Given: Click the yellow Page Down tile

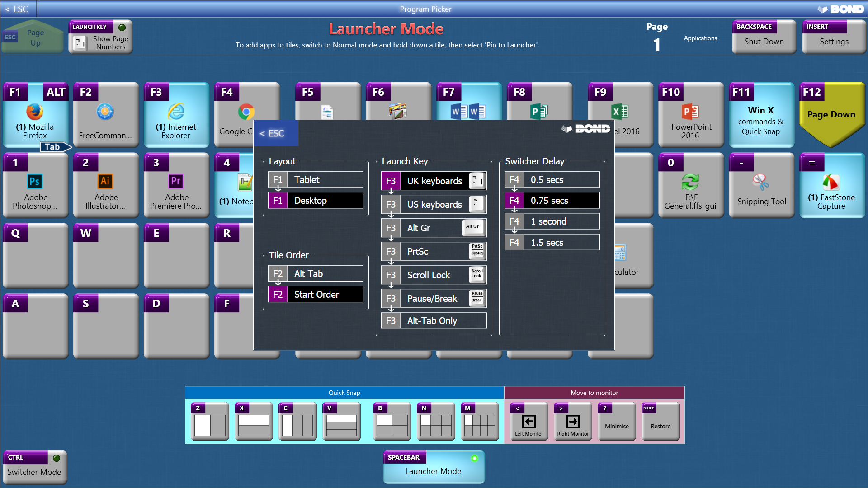Looking at the screenshot, I should [x=831, y=115].
